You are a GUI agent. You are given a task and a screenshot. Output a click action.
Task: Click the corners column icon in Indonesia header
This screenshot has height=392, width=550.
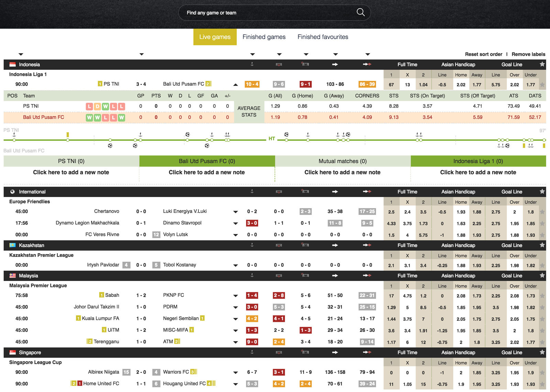[252, 64]
